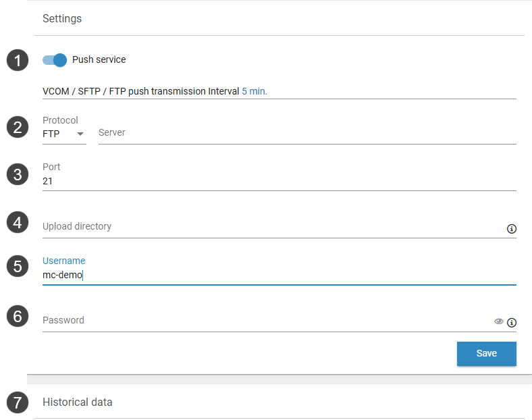Open the Protocol FTP dropdown

[x=64, y=134]
